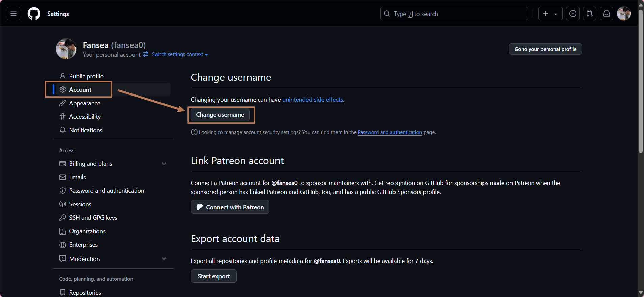Open the Issues icon in header
The width and height of the screenshot is (644, 297).
[573, 13]
